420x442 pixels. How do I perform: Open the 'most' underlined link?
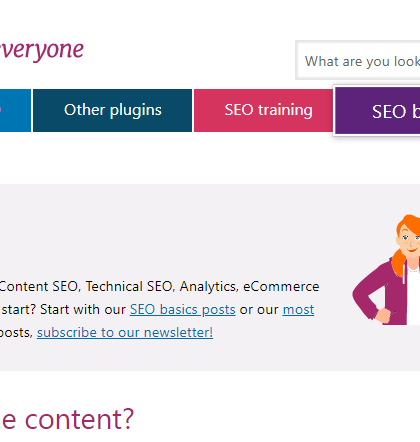298,310
